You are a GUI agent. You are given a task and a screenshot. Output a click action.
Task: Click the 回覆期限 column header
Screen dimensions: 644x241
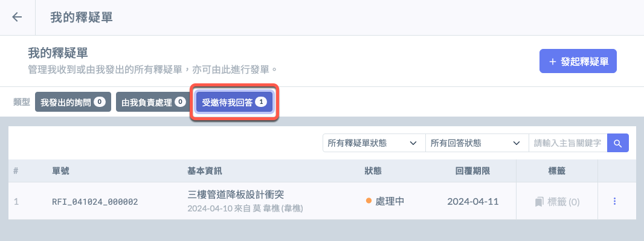[472, 171]
